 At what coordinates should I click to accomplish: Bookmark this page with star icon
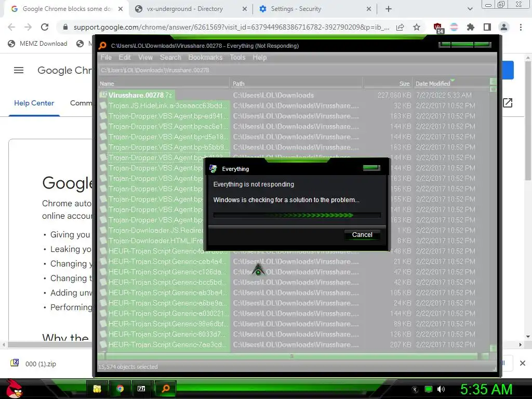[417, 27]
